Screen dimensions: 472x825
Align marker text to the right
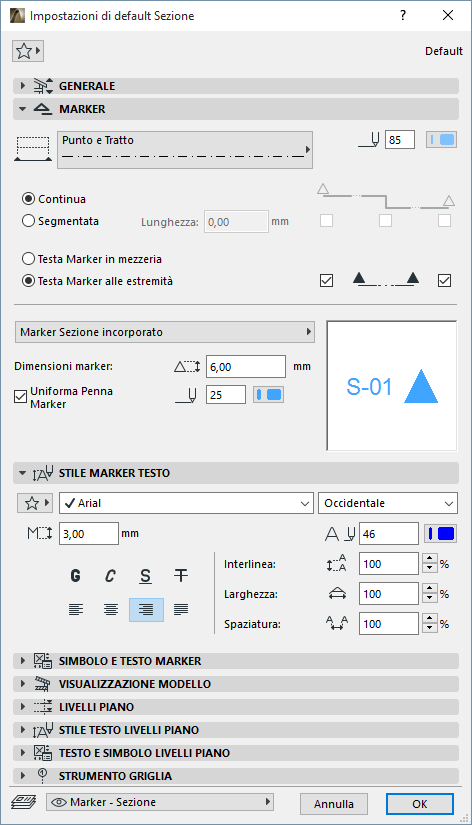pos(146,610)
